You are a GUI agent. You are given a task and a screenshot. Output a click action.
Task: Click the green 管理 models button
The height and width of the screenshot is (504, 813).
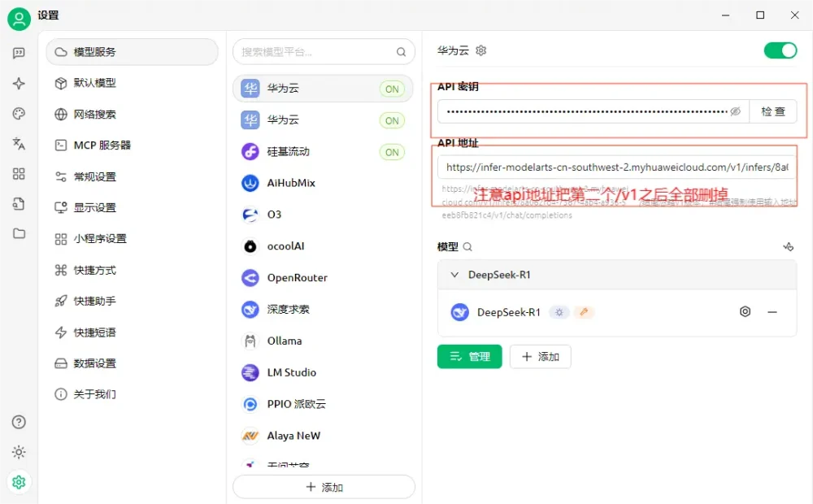(469, 357)
